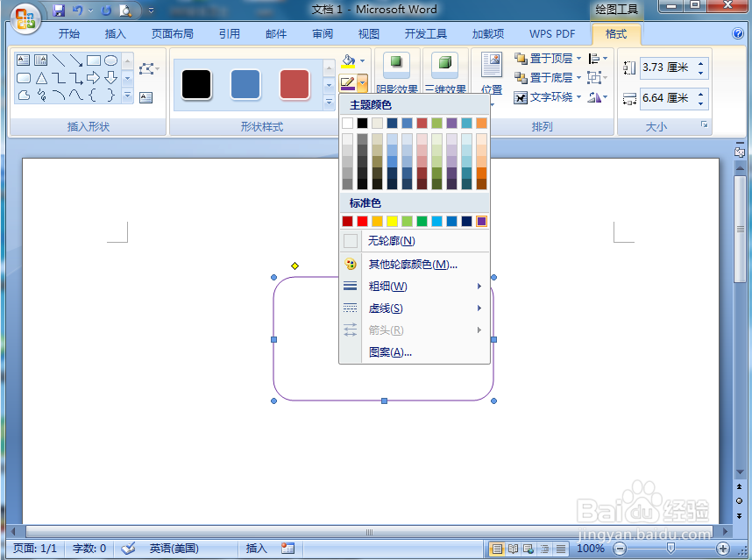The height and width of the screenshot is (560, 752).
Task: Open the Size group dialog launcher
Action: coord(704,124)
